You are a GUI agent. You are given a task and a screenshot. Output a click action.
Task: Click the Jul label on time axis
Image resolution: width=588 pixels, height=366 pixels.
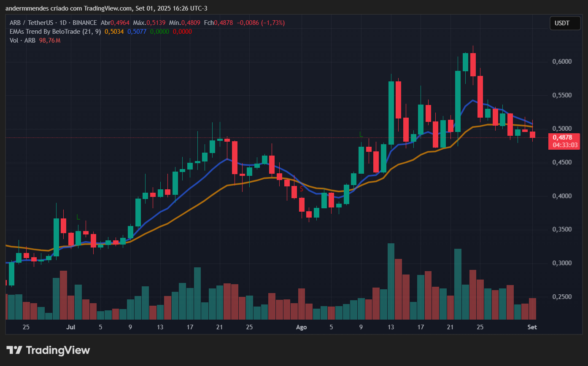coord(71,327)
